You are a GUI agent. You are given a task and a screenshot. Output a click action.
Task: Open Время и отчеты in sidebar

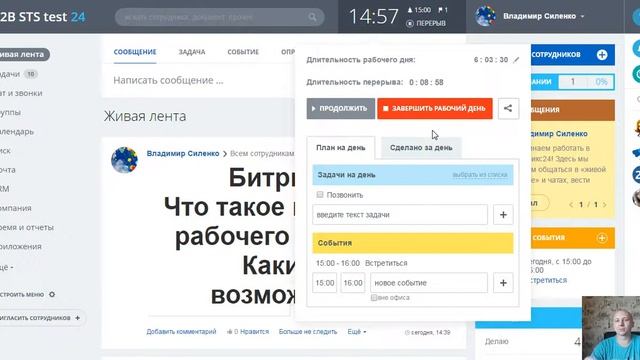click(27, 227)
